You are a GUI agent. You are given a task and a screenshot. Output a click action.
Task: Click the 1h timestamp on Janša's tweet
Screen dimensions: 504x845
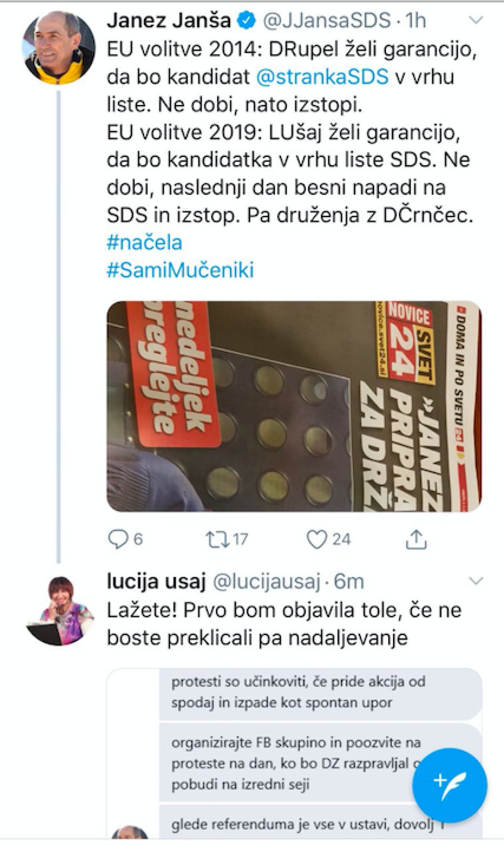(414, 21)
